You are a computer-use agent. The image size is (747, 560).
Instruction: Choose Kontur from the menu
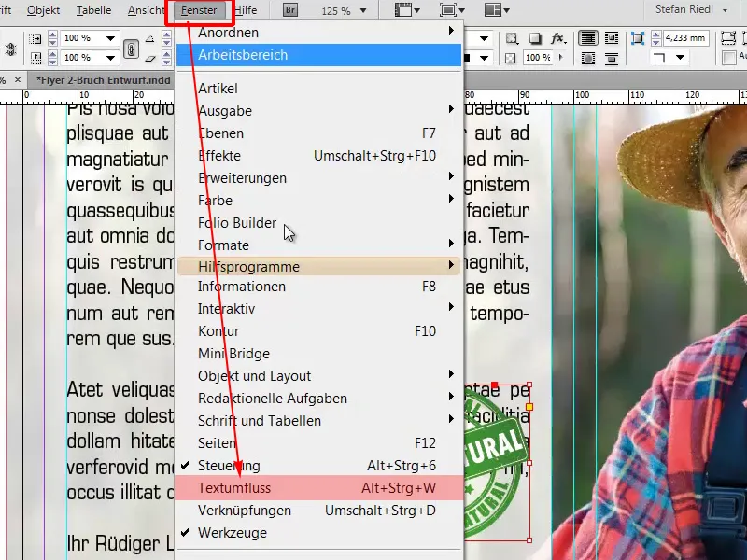coord(318,331)
